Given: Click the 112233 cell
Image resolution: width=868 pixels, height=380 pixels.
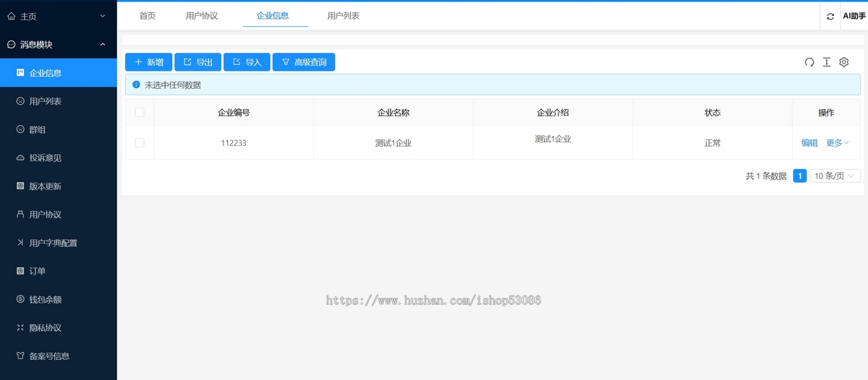Looking at the screenshot, I should tap(234, 143).
